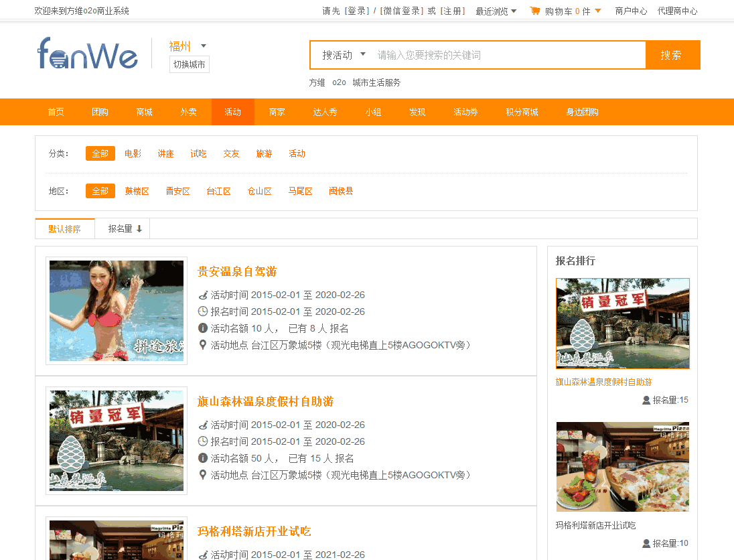The image size is (734, 560).
Task: Click the shopping cart icon
Action: [x=534, y=11]
